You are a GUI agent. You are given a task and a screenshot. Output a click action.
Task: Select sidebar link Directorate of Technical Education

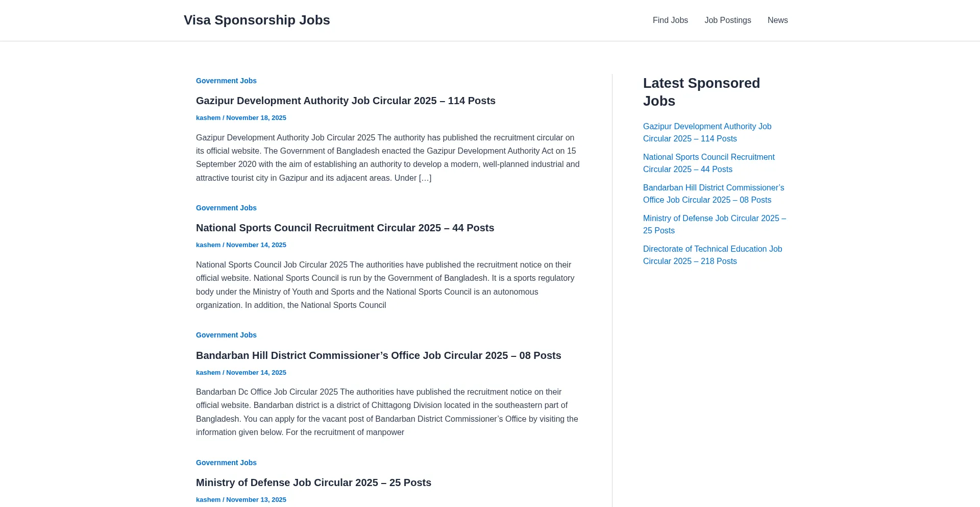coord(712,255)
